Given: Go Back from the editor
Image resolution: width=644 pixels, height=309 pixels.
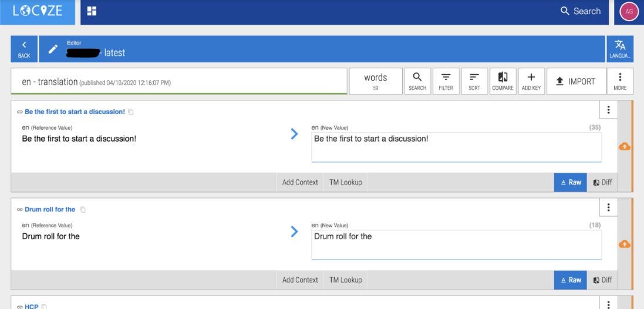Looking at the screenshot, I should [24, 49].
